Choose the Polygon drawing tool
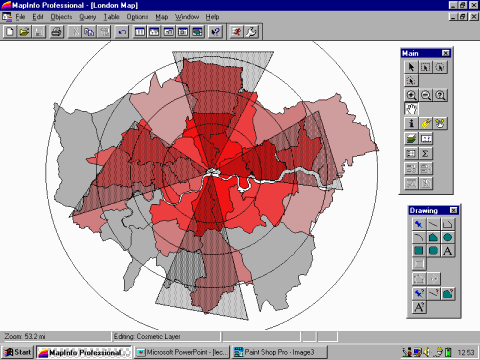Screen dimensions: 480x360 pyautogui.click(x=433, y=237)
